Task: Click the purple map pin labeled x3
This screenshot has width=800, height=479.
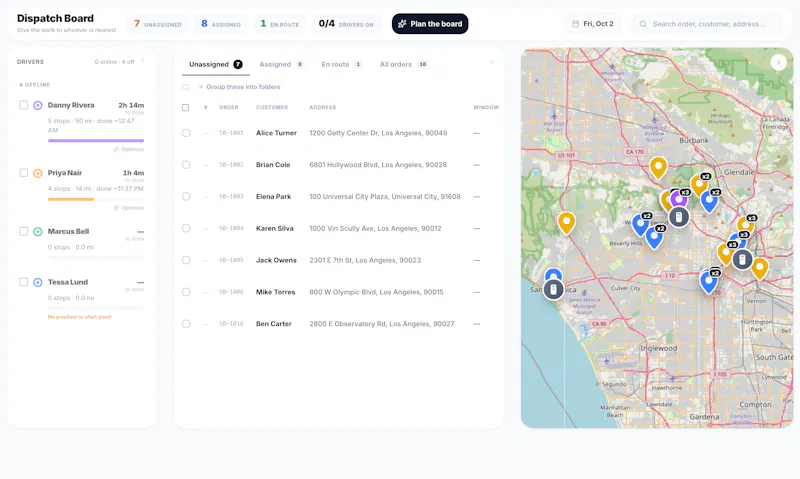Action: 679,197
